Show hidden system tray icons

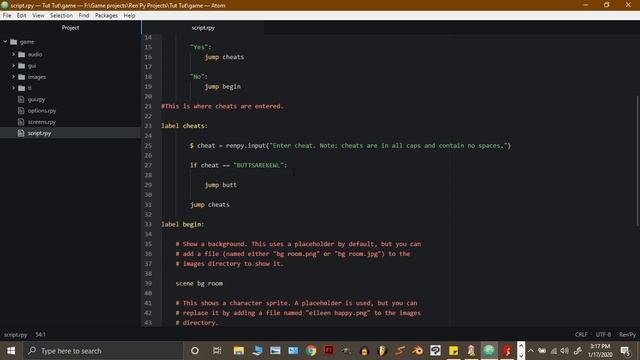[x=531, y=351]
